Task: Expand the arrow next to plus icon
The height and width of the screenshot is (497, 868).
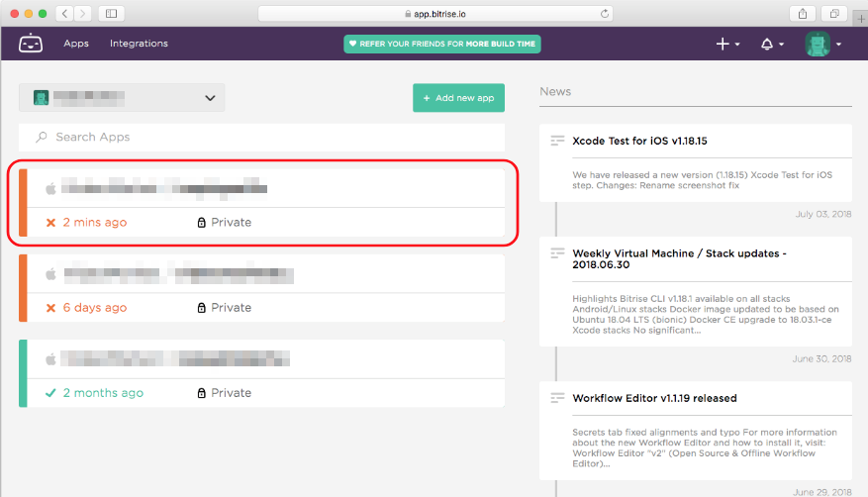Action: [x=737, y=45]
